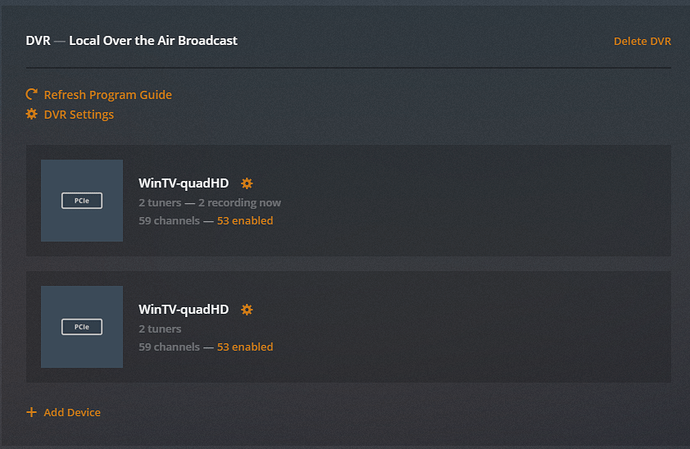Click the gear icon beside DVR Settings
Viewport: 690px width, 449px height.
31,114
